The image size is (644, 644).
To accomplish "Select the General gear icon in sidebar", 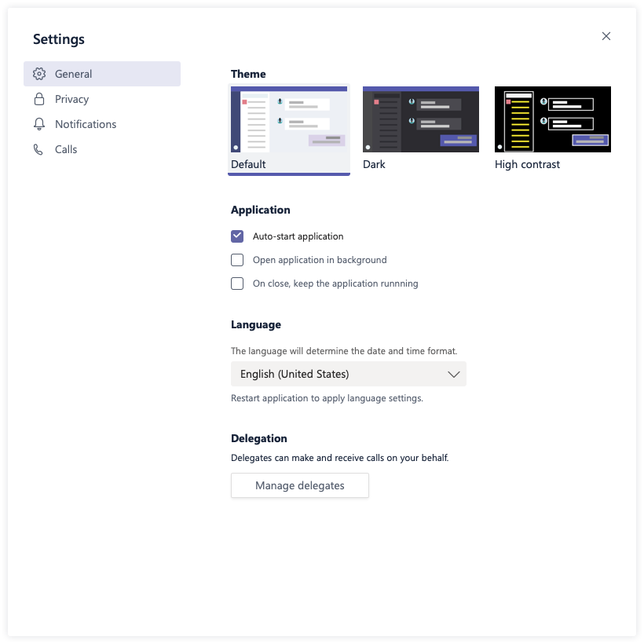I will coord(38,73).
